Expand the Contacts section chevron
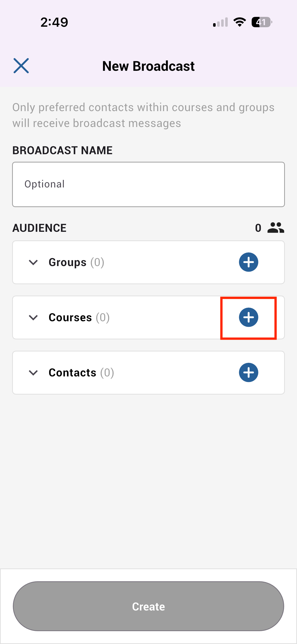This screenshot has height=644, width=297. [33, 373]
